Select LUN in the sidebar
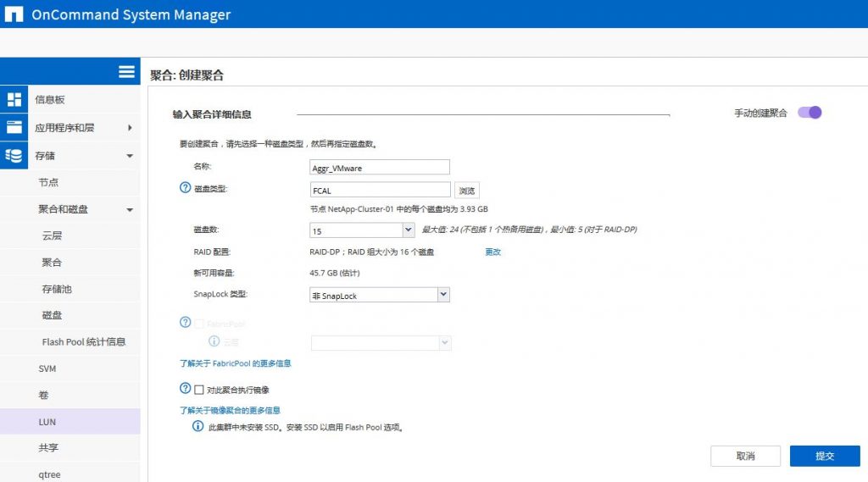Image resolution: width=868 pixels, height=482 pixels. click(70, 422)
